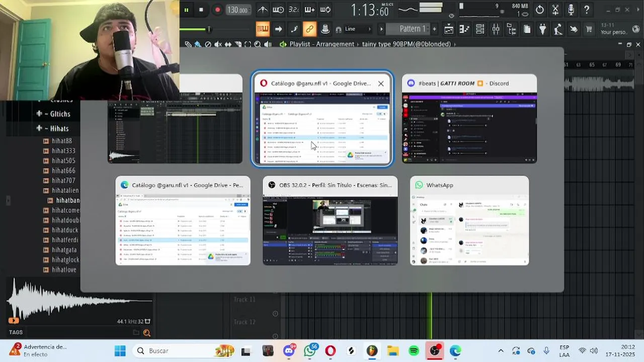Pause playback with the pause button
Image resolution: width=644 pixels, height=362 pixels.
pos(186,10)
